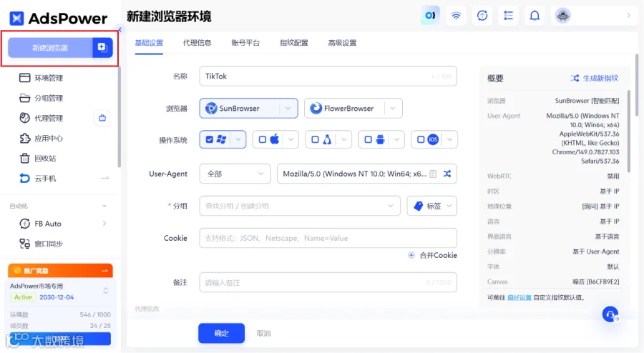The height and width of the screenshot is (353, 644).
Task: Open the Linux version dropdown arrow
Action: click(343, 139)
